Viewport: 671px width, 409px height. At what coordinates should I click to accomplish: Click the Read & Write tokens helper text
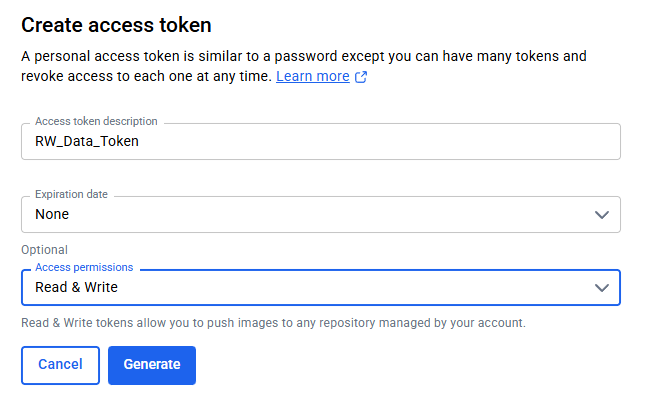(273, 323)
